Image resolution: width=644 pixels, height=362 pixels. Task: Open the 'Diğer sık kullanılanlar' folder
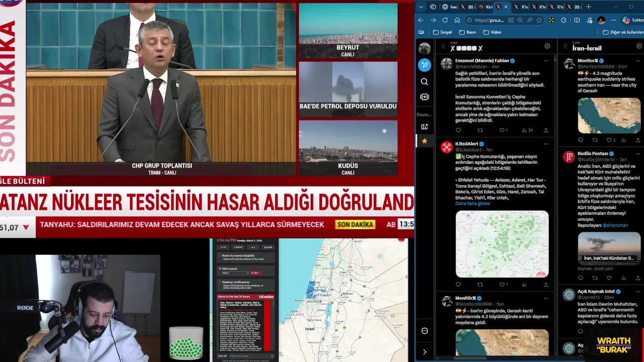[623, 32]
